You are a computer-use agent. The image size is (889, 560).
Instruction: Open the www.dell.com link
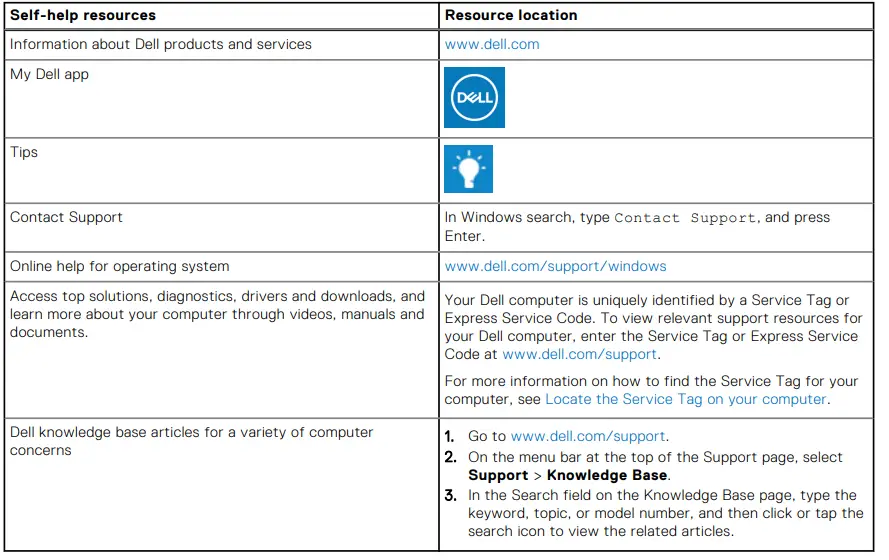492,44
